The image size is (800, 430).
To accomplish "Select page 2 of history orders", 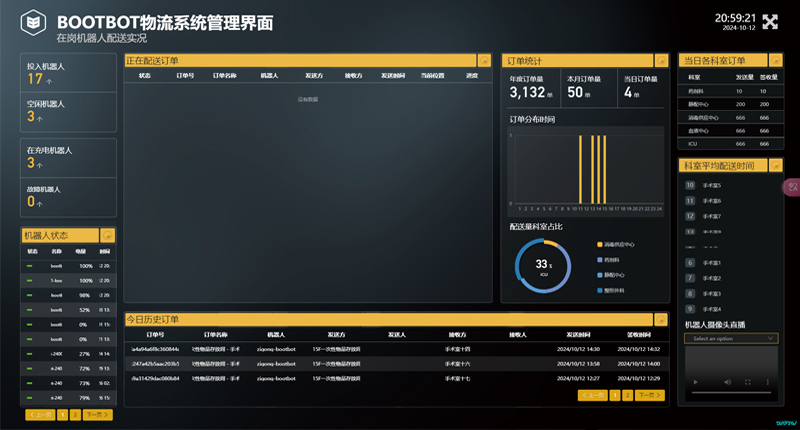I will click(x=628, y=395).
